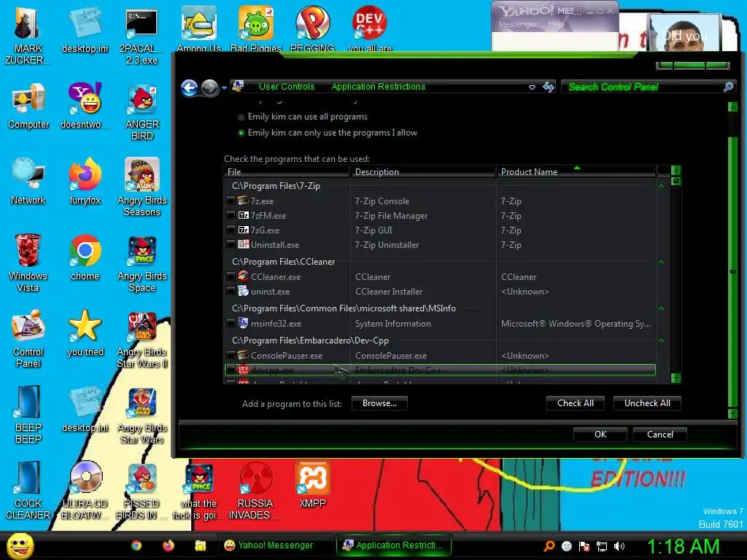
Task: Switch to Yahoo! Messenger taskbar item
Action: click(x=275, y=545)
